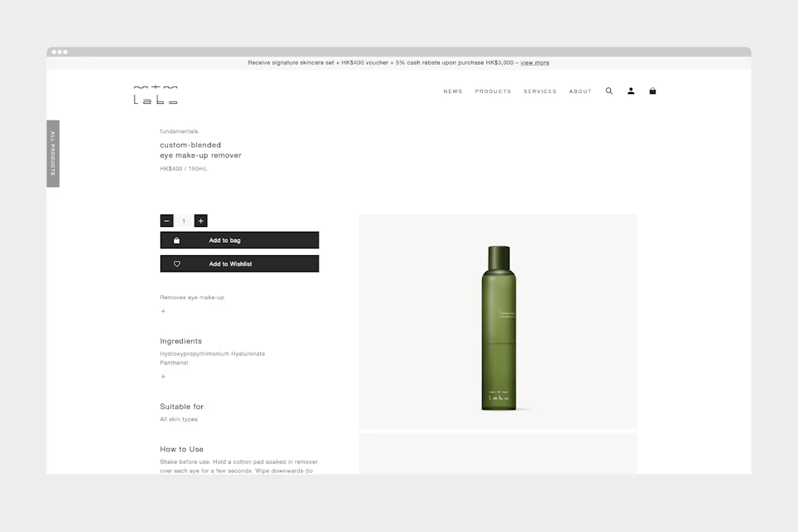Select the HK$400 / 150mL price text
Screen dimensions: 798x532
tap(183, 169)
